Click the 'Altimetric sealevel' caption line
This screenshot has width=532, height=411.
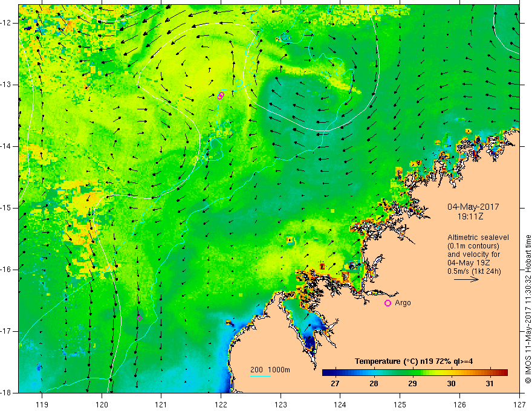point(478,238)
